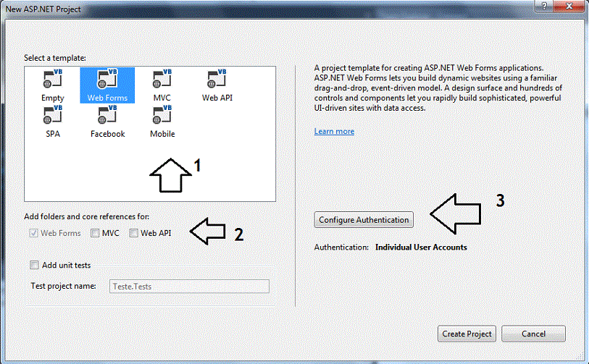Click the 'Test project name:' label
This screenshot has height=364, width=589.
point(63,286)
